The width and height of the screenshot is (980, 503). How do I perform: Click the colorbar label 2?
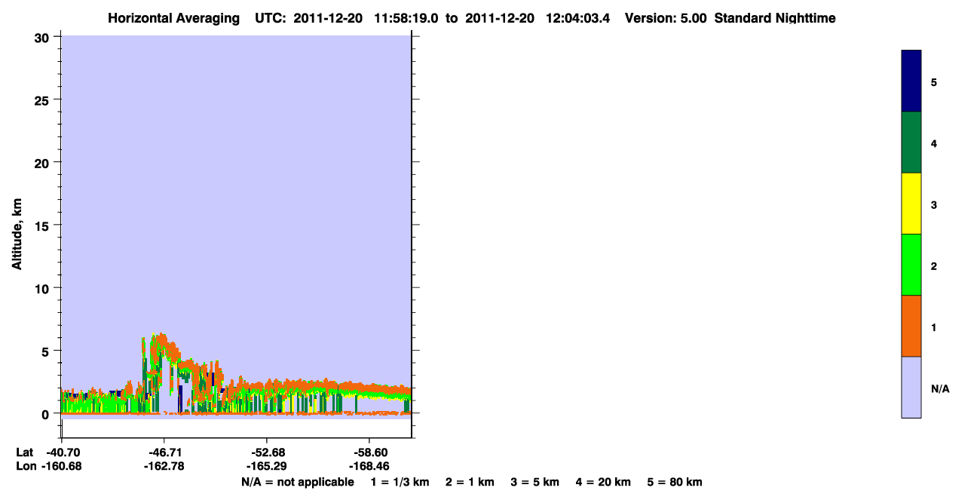click(x=934, y=265)
